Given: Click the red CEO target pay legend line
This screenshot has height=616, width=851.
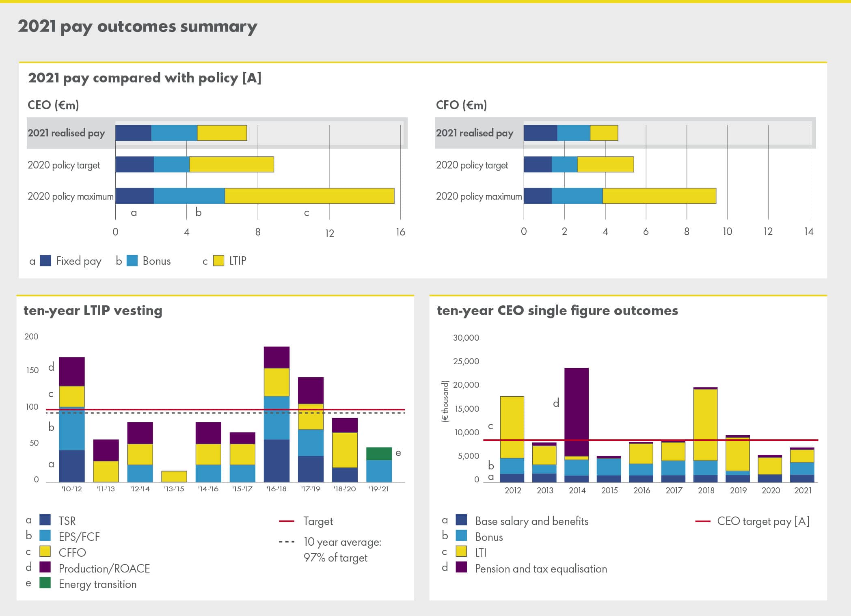Looking at the screenshot, I should pyautogui.click(x=703, y=521).
